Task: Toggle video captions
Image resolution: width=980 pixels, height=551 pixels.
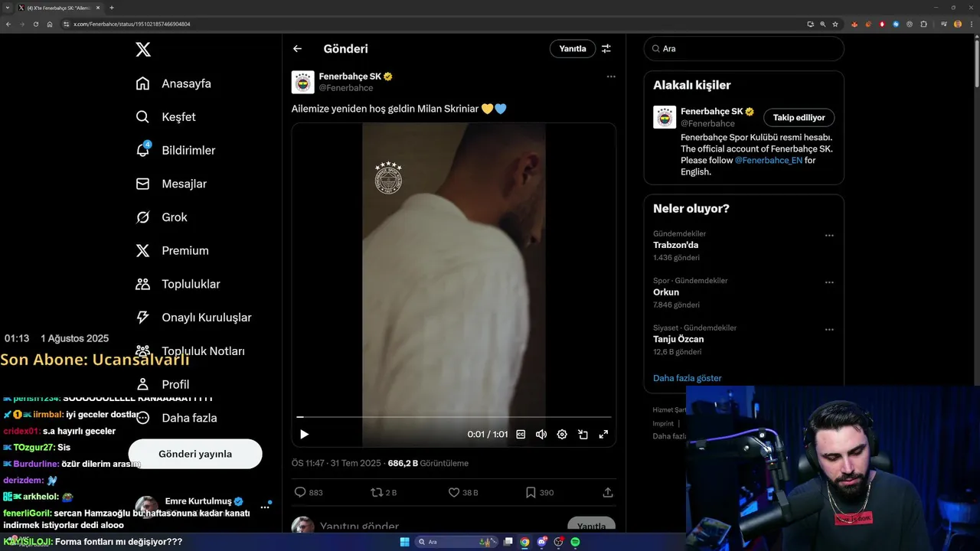Action: (521, 434)
